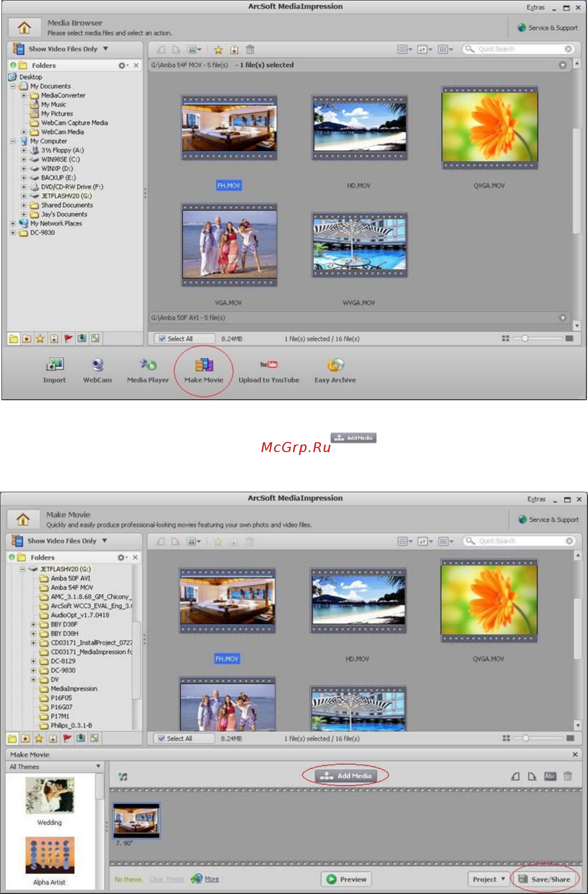Select the VGA.MOV family beach thumbnail in Media Browser
The height and width of the screenshot is (894, 588).
tap(230, 244)
